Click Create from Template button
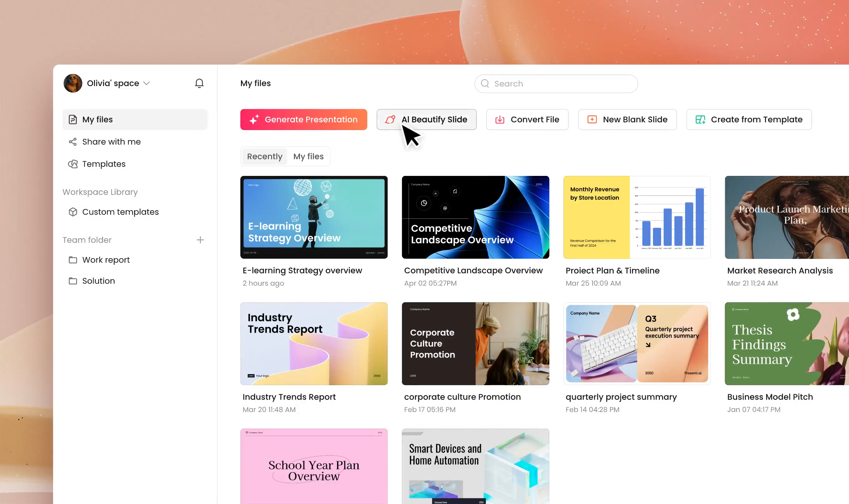849x504 pixels. 749,119
